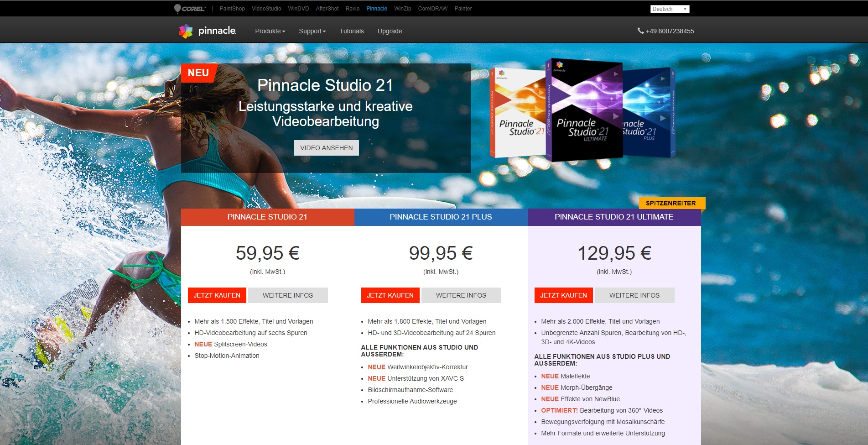Click the phone icon beside +49 8007238455
868x445 pixels.
(x=640, y=31)
